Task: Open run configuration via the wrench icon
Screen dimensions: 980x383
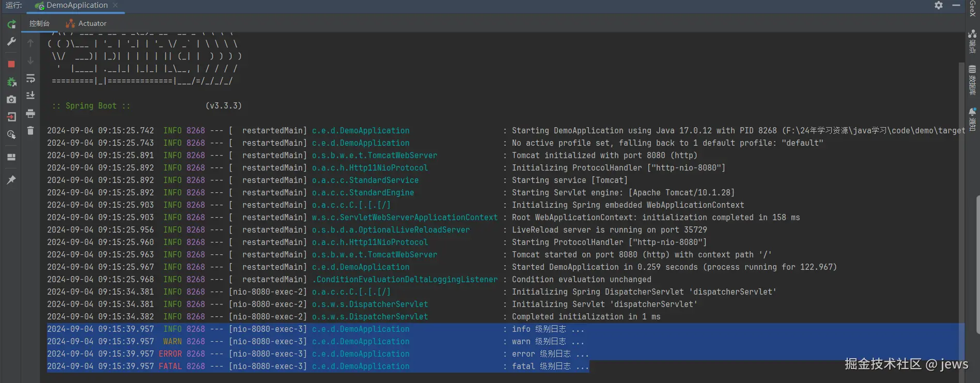Action: (x=11, y=42)
